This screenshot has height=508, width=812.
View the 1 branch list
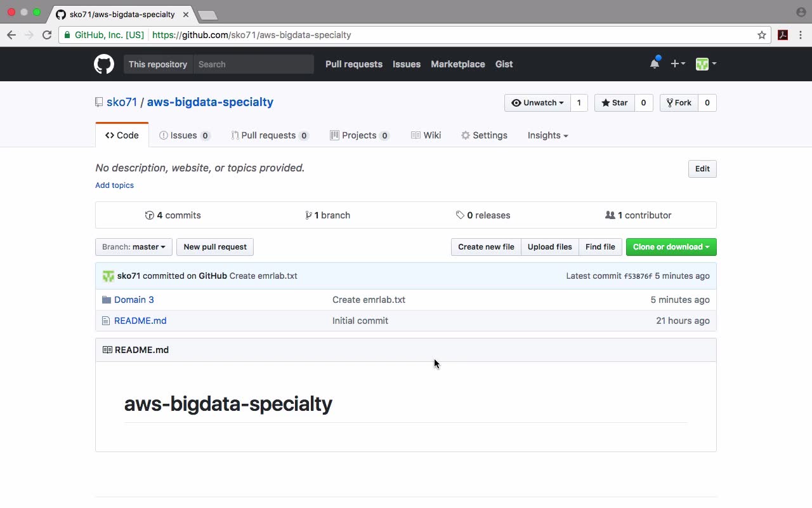click(327, 215)
